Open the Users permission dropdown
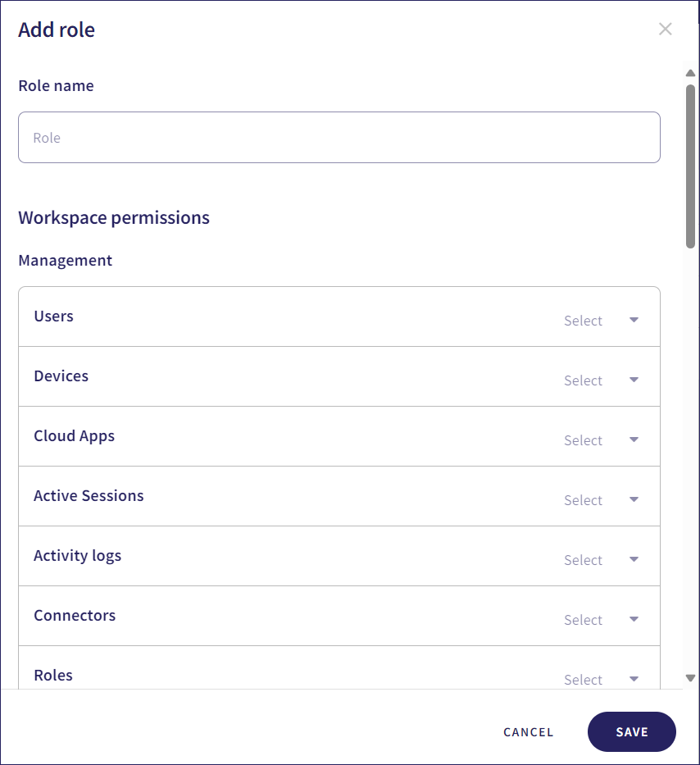 coord(602,321)
